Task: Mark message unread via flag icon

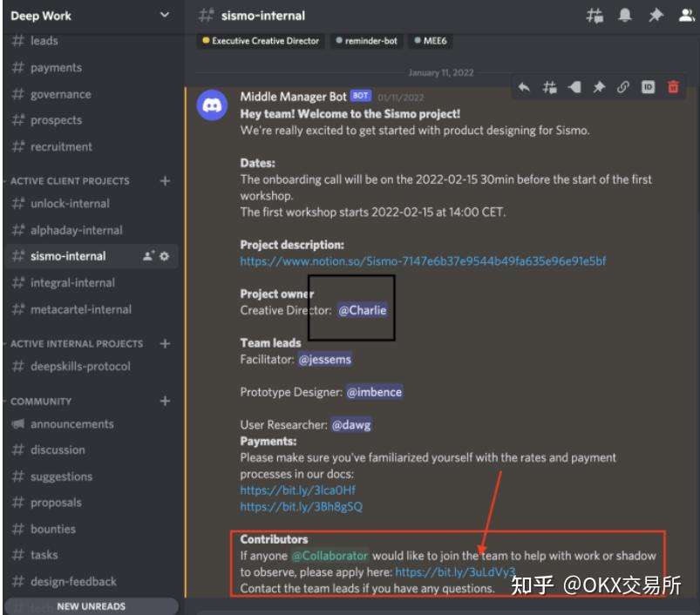Action: tap(574, 87)
